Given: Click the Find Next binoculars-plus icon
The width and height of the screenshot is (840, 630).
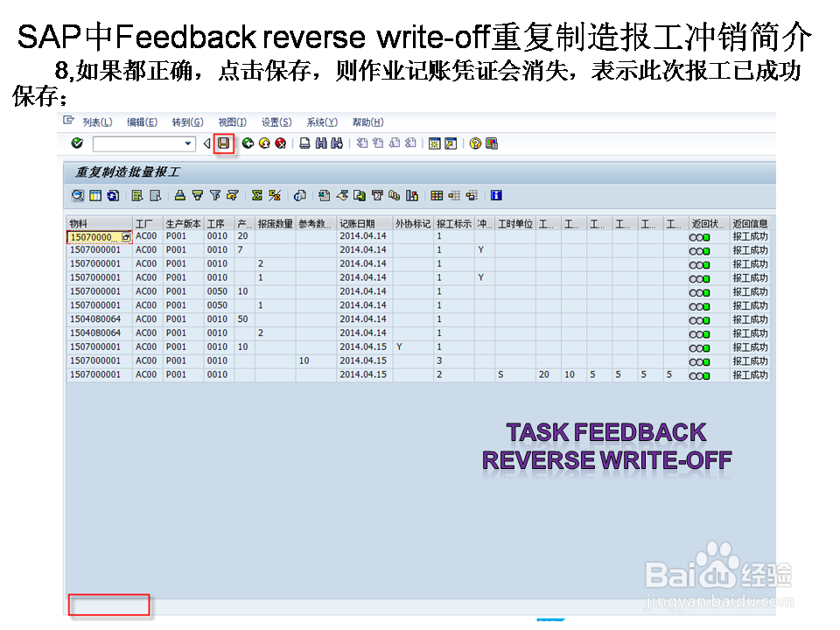Looking at the screenshot, I should [337, 143].
